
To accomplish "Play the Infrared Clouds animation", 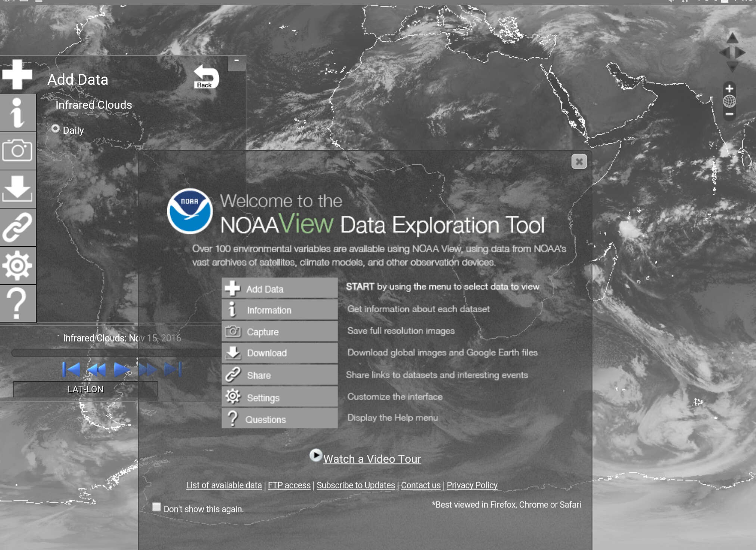I will click(122, 370).
